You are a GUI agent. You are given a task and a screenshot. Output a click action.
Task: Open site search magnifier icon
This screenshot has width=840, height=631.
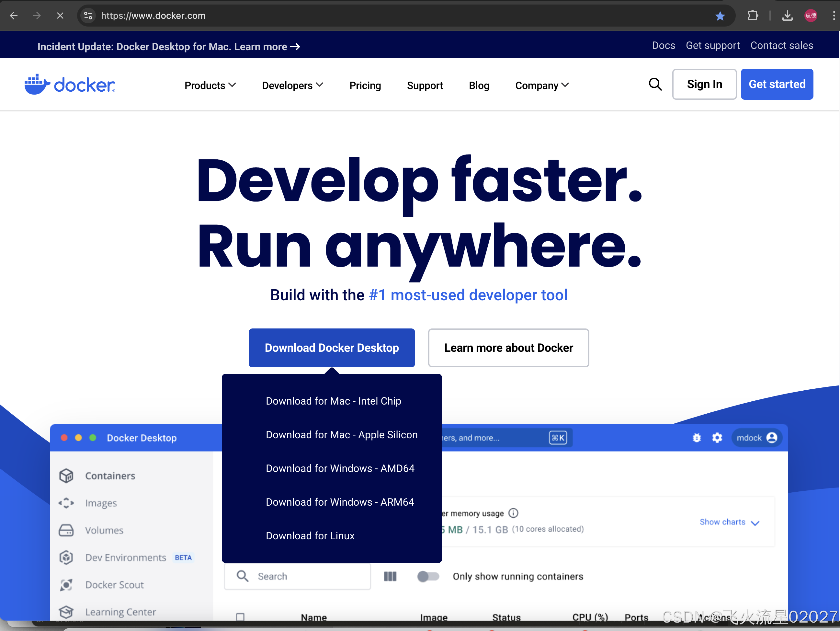(x=655, y=84)
